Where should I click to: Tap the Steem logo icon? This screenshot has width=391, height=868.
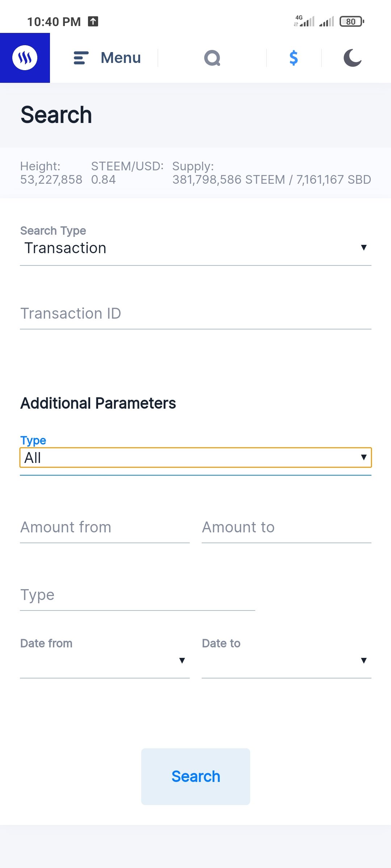coord(25,58)
